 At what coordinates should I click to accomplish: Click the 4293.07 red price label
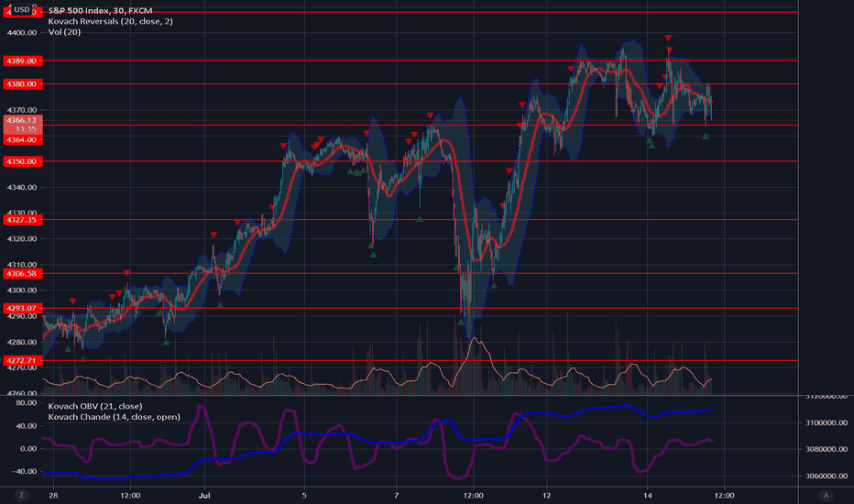pos(23,309)
